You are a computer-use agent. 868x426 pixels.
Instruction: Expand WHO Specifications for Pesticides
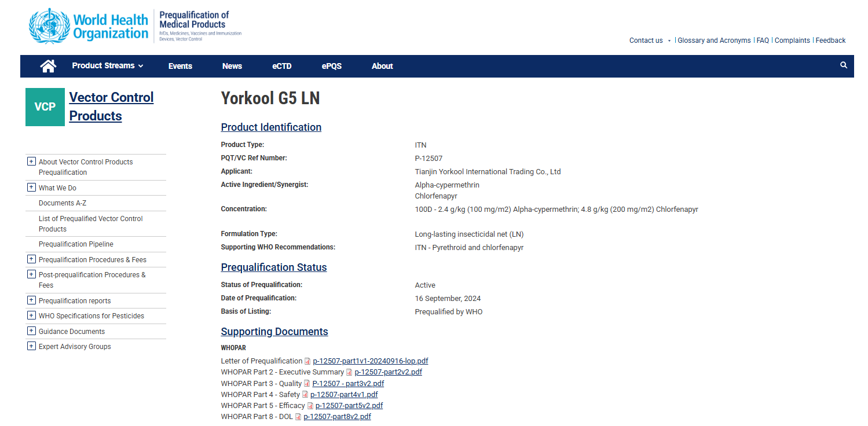click(31, 315)
